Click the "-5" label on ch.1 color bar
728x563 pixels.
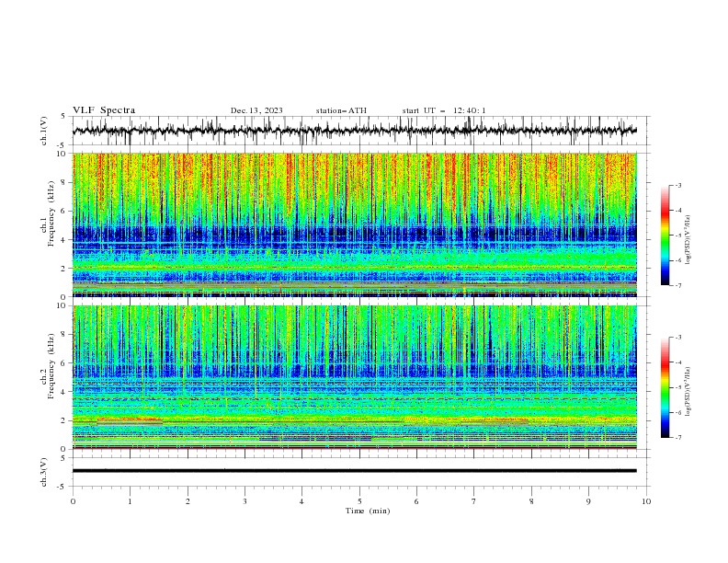click(678, 236)
